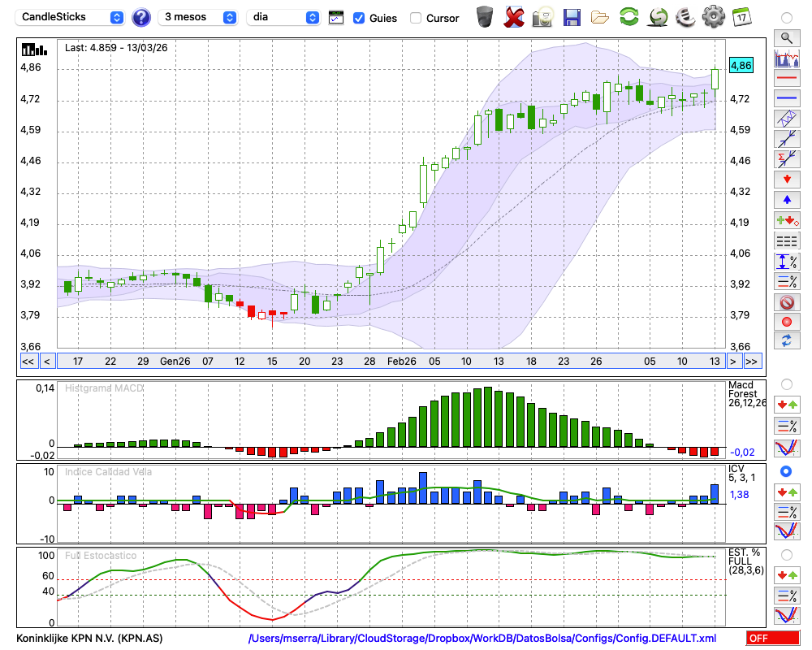Click the Feb26 label on the date timeline
The image size is (812, 650).
coord(401,362)
